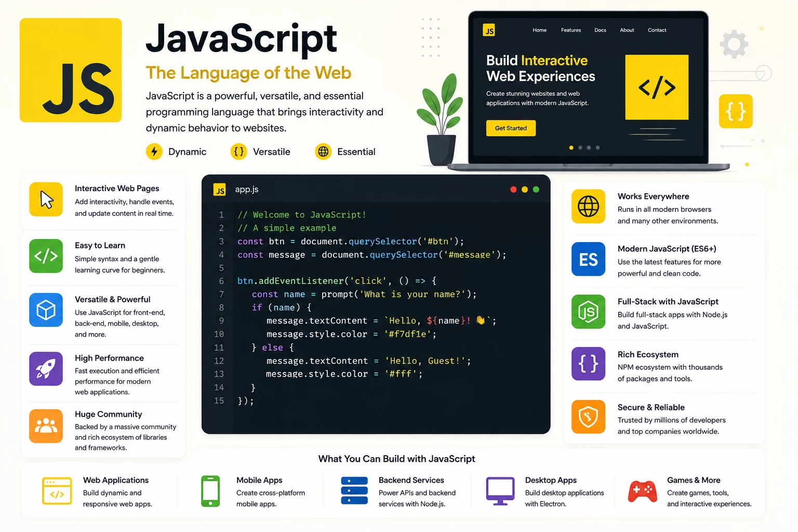Click the 'A simple example' comment line
The width and height of the screenshot is (798, 532).
tap(287, 228)
